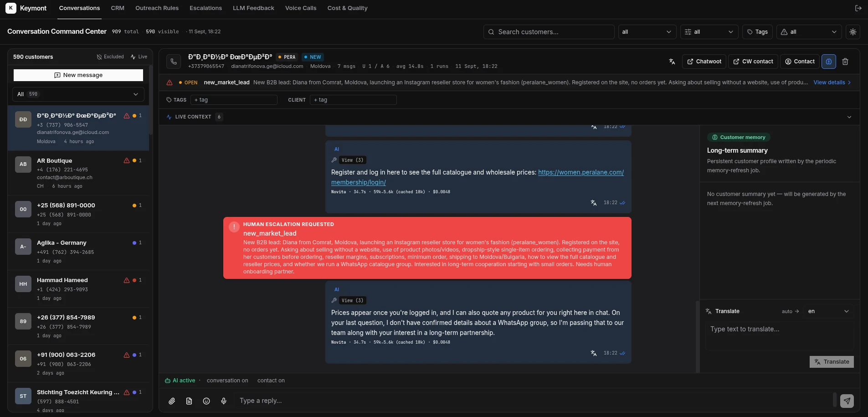Viewport: 868px width, 417px height.
Task: Open the warning-triangle 'all' escalation dropdown
Action: [x=809, y=32]
